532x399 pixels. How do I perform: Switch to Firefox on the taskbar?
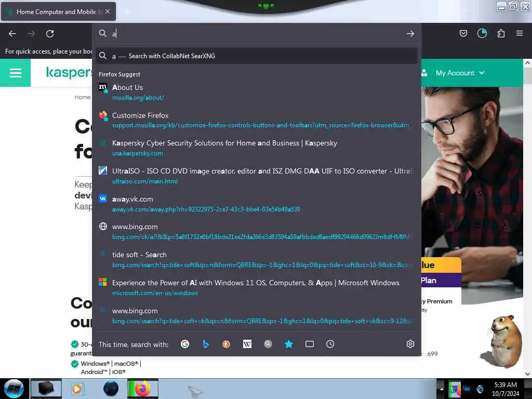coord(143,389)
